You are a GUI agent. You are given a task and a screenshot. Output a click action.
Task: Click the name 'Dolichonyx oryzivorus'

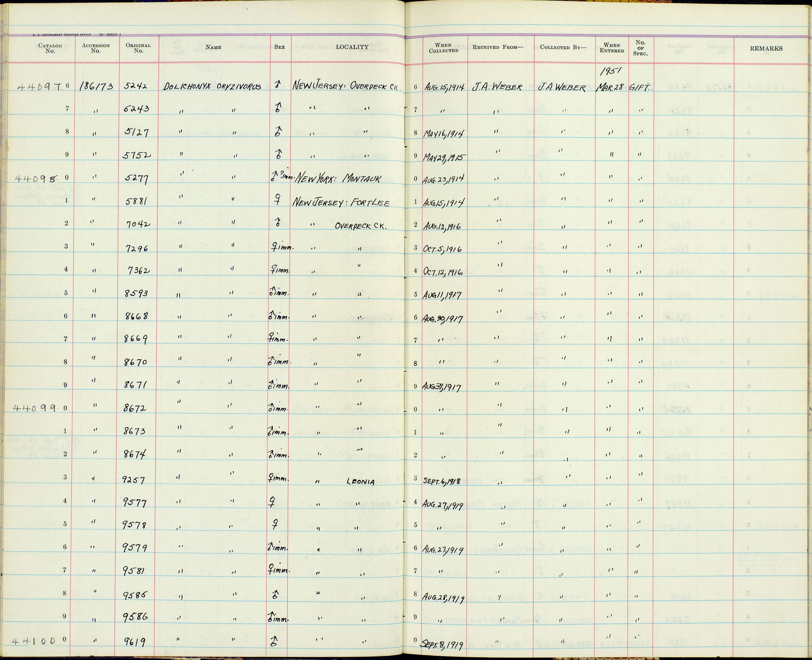point(212,87)
